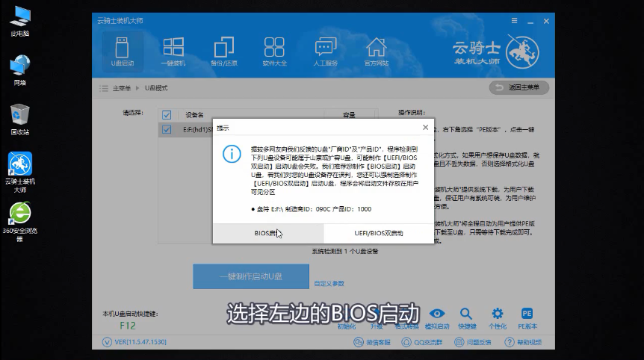Click the 返回主菜单 button

point(518,87)
